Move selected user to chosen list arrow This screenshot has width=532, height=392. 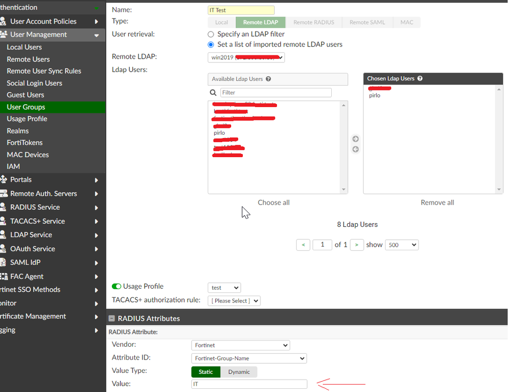356,139
